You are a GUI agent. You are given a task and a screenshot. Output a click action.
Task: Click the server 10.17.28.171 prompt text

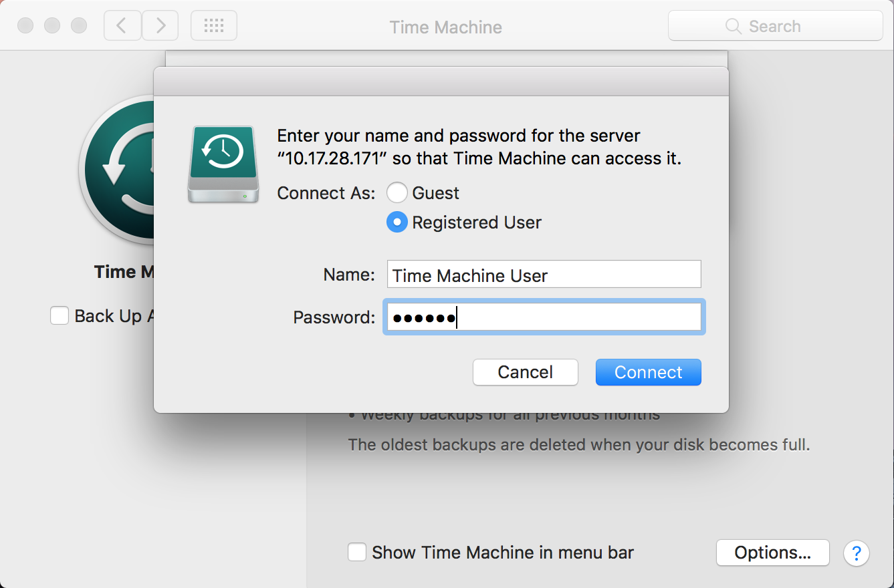tap(479, 147)
